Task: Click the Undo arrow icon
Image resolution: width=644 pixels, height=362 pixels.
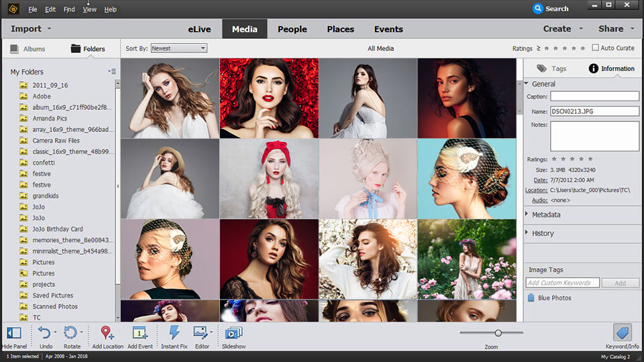Action: click(x=44, y=333)
